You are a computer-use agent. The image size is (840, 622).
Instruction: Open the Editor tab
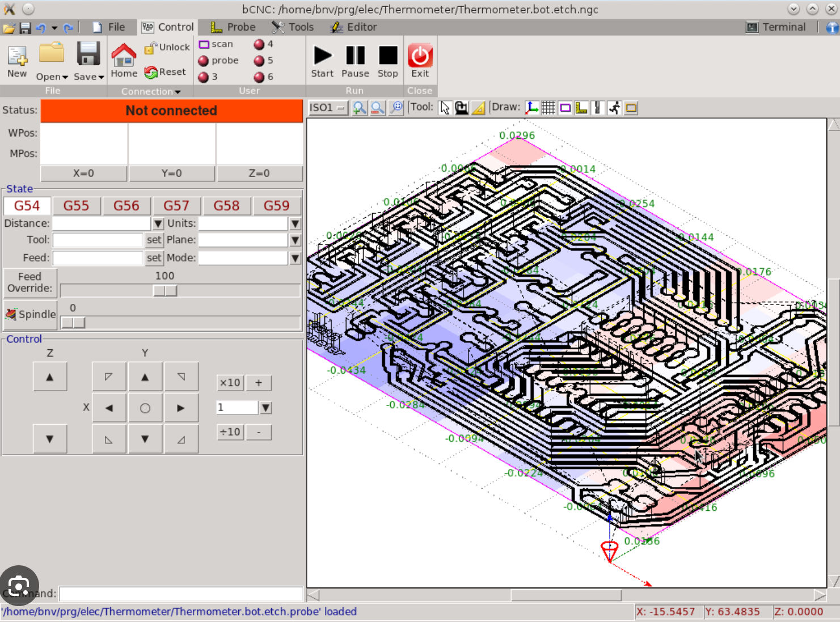(353, 27)
